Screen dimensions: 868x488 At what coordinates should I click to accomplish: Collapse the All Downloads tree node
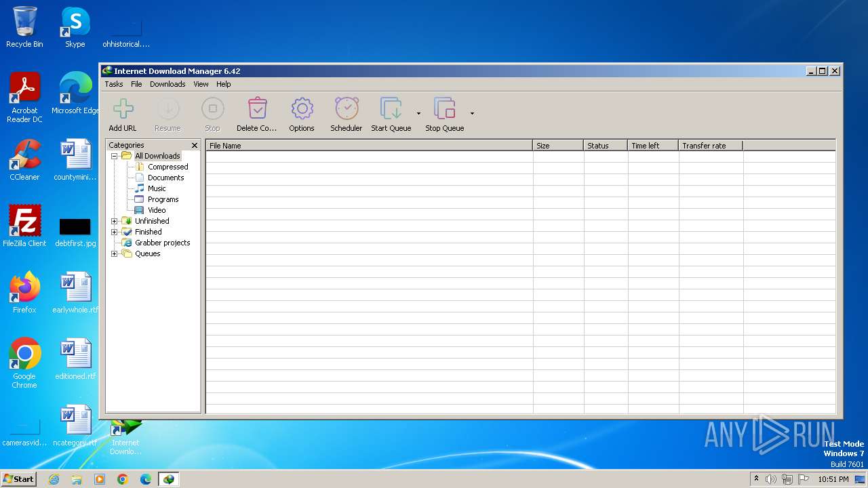point(114,156)
